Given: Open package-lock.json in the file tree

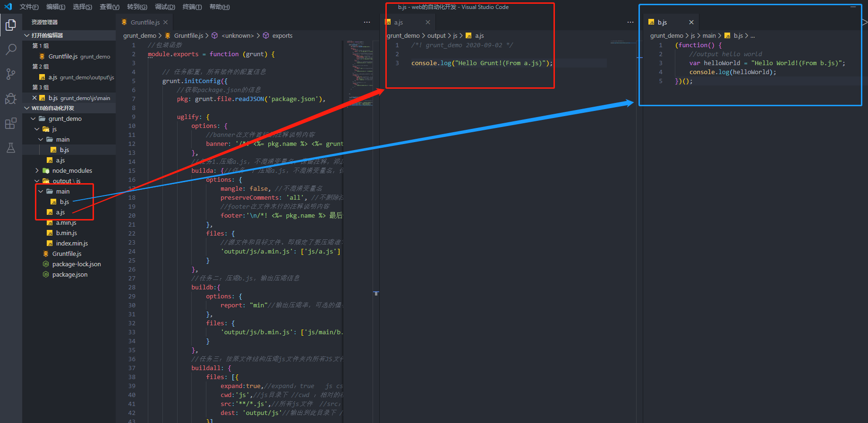Looking at the screenshot, I should pyautogui.click(x=69, y=264).
